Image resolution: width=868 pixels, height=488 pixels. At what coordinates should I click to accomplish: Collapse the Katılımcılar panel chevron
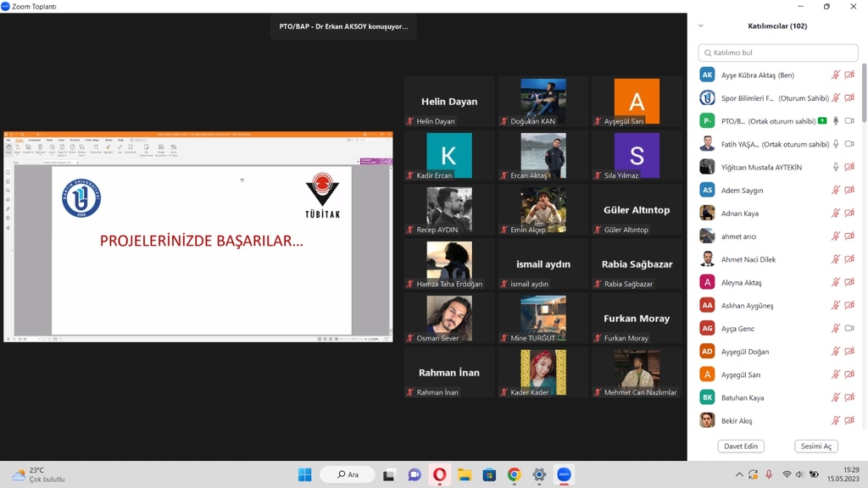click(x=700, y=26)
